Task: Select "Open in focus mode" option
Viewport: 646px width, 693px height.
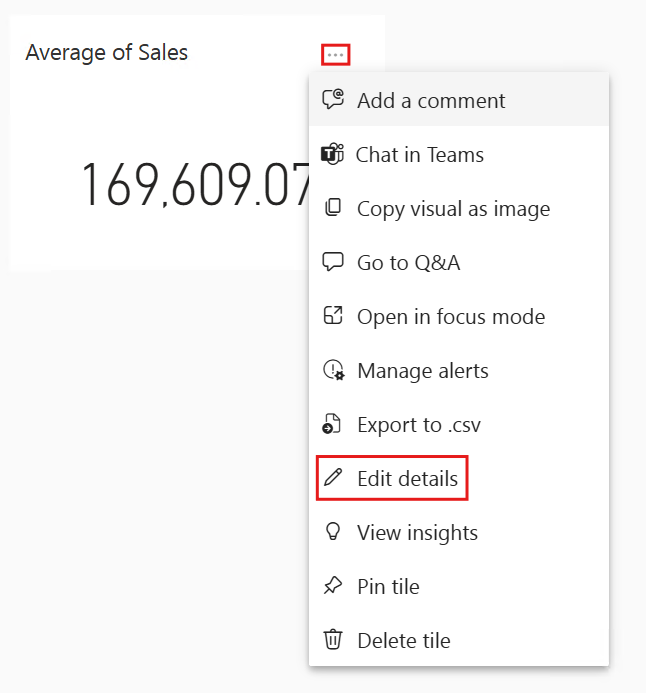Action: click(x=451, y=316)
